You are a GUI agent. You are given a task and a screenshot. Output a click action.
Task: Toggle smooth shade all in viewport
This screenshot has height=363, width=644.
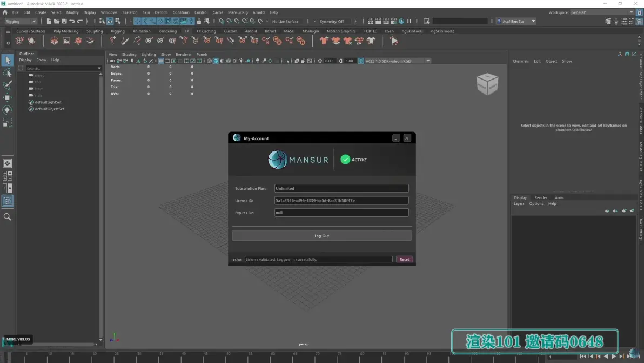click(216, 61)
